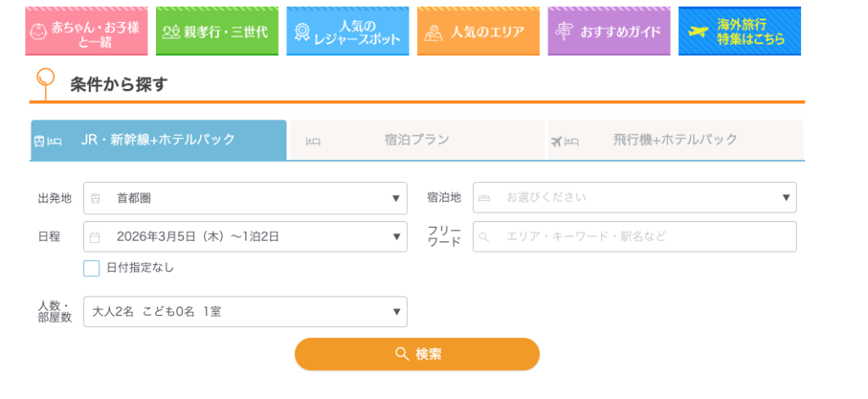Click the map icon on orange banner
The height and width of the screenshot is (399, 868).
tap(433, 32)
